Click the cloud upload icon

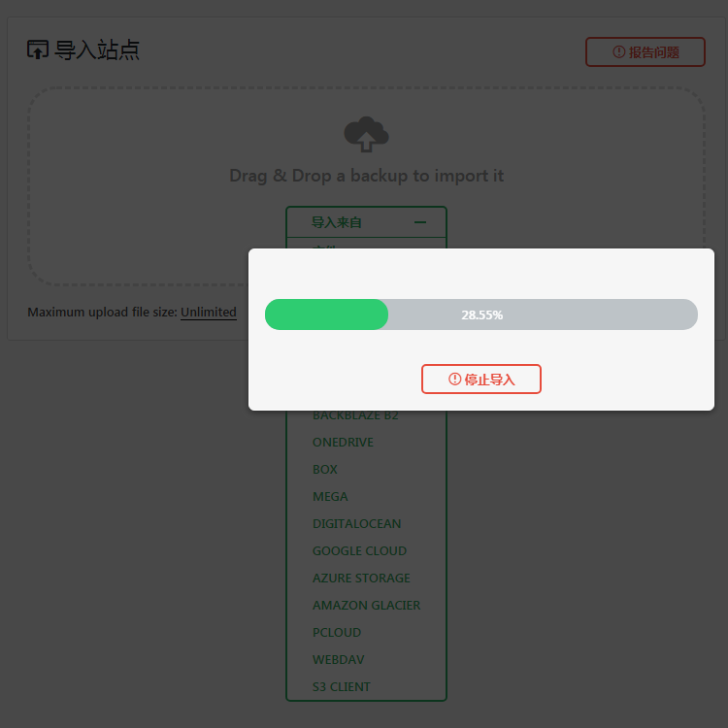(366, 134)
